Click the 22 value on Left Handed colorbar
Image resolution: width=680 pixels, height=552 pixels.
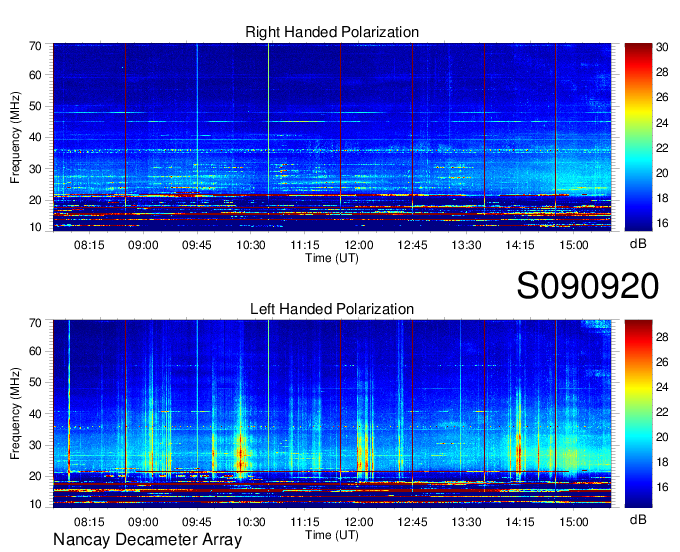pyautogui.click(x=662, y=412)
